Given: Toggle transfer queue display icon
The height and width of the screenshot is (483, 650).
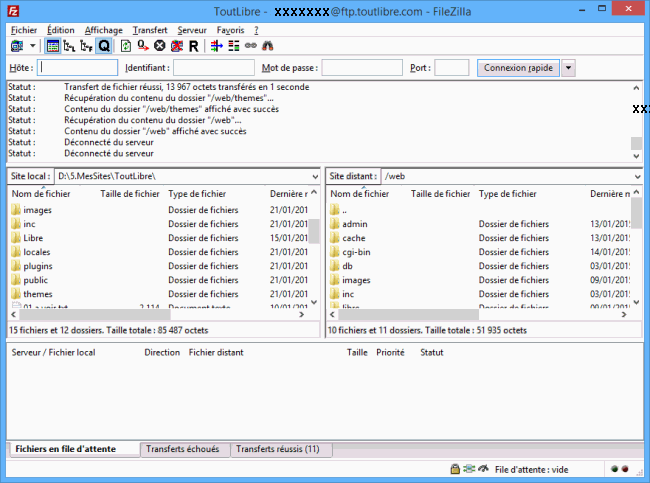Looking at the screenshot, I should pos(104,46).
